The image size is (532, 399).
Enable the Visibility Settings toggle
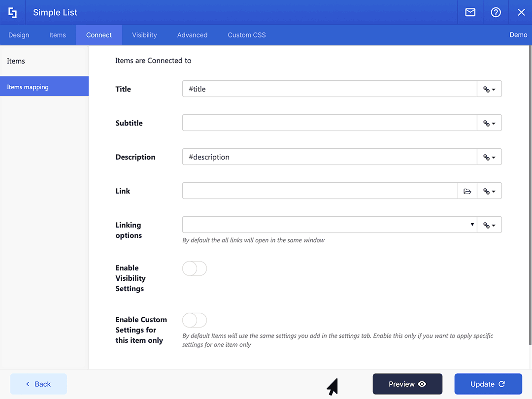tap(195, 268)
